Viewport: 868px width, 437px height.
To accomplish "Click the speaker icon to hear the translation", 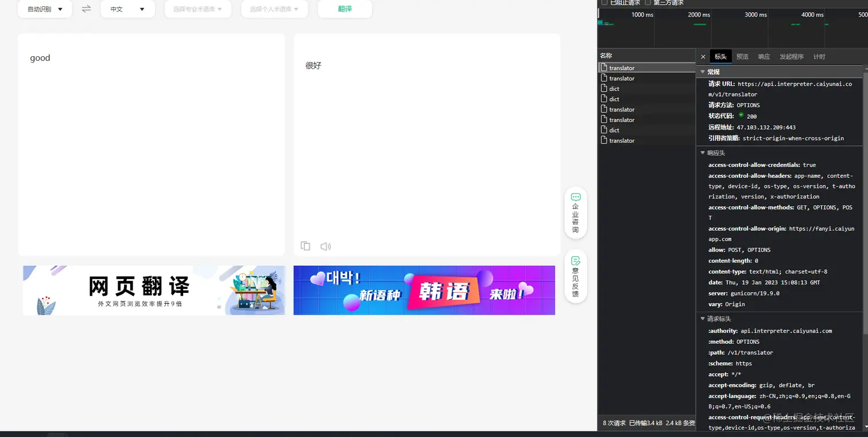I will point(325,246).
